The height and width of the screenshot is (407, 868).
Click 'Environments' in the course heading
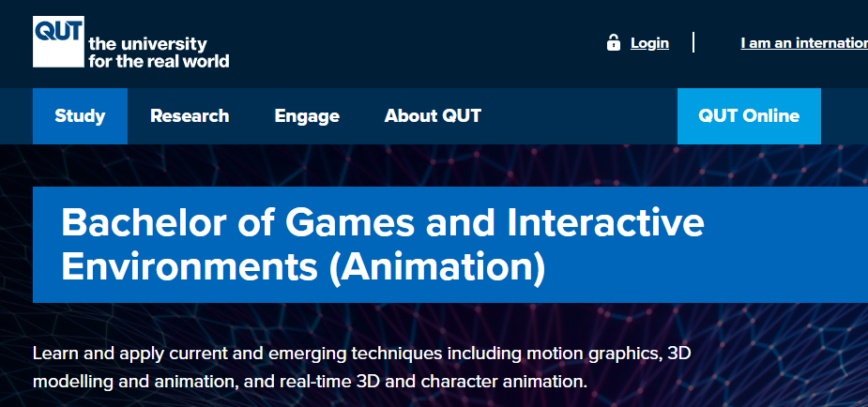pyautogui.click(x=189, y=266)
